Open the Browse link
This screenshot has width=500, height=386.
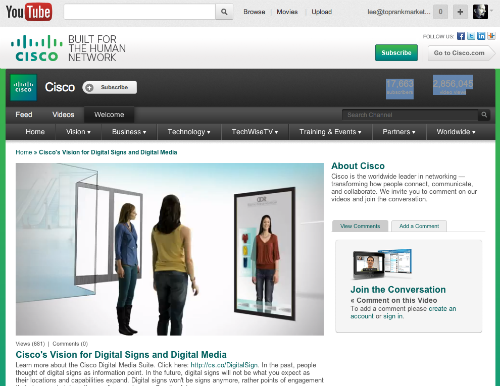(254, 12)
